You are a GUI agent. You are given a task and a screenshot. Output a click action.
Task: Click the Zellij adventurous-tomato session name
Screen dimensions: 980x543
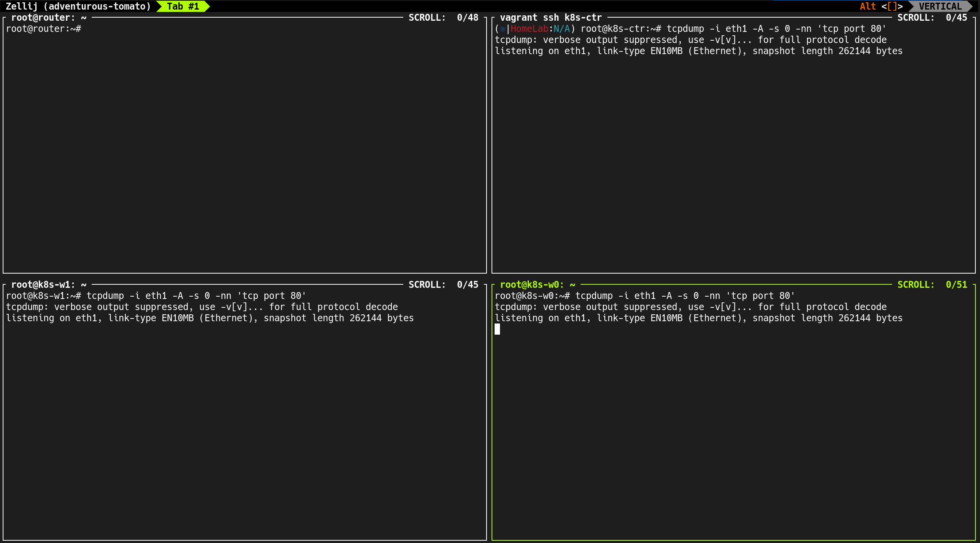coord(78,6)
